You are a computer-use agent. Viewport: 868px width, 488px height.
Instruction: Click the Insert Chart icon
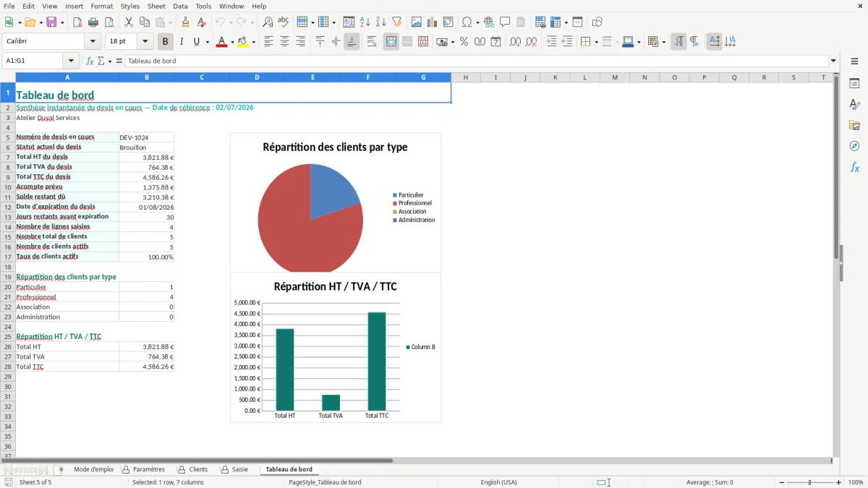[x=433, y=22]
